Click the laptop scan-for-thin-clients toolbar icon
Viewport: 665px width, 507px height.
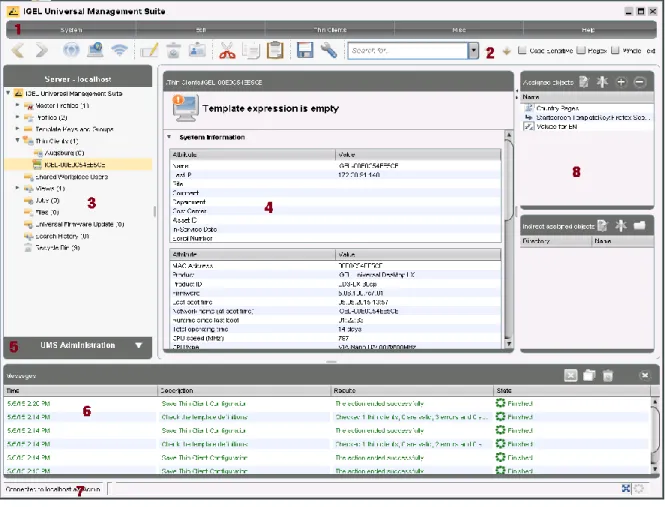95,50
